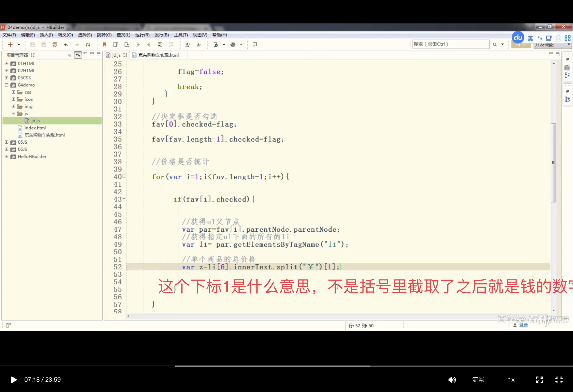Open the 开发视图 perspective dropdown
This screenshot has height=392, width=573.
(552, 45)
